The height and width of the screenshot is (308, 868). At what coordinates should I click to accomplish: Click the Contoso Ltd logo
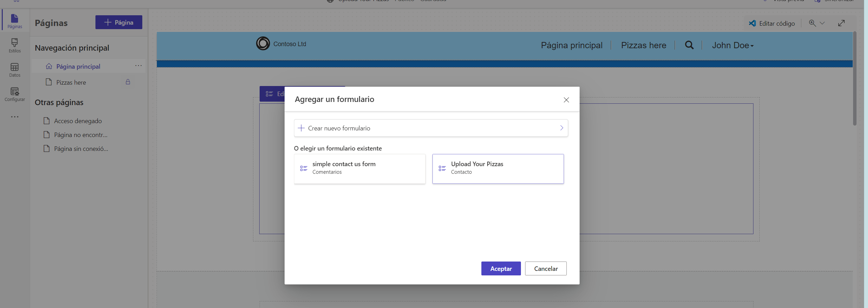(x=263, y=43)
